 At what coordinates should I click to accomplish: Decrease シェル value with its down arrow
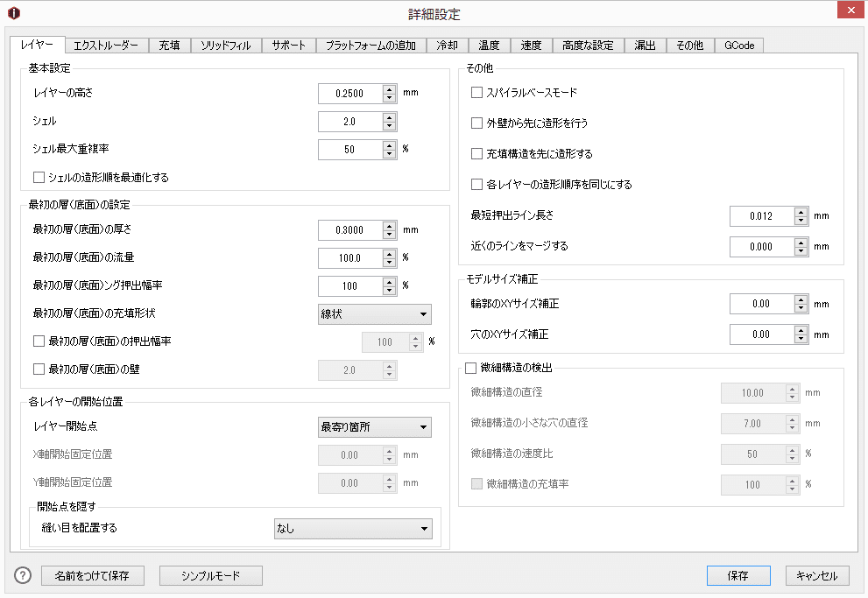(x=389, y=125)
